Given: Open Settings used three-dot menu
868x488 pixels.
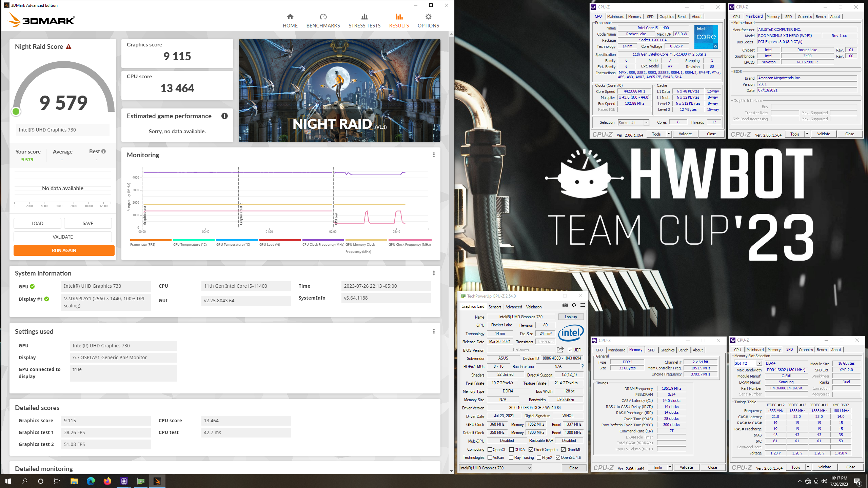Looking at the screenshot, I should (434, 331).
